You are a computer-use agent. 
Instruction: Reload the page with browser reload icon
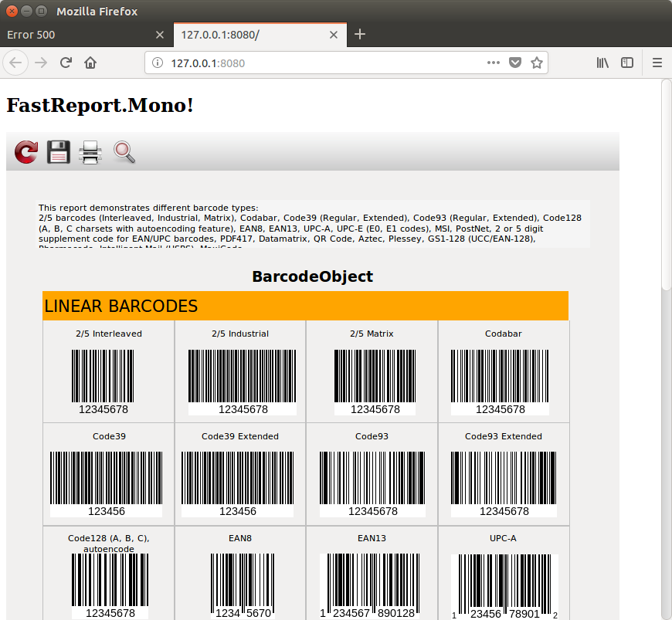coord(66,63)
